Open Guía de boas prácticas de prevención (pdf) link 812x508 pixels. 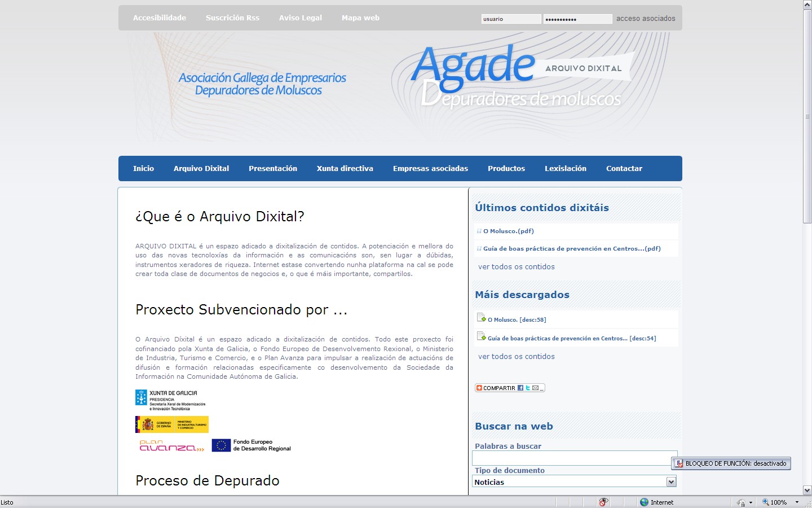click(572, 248)
